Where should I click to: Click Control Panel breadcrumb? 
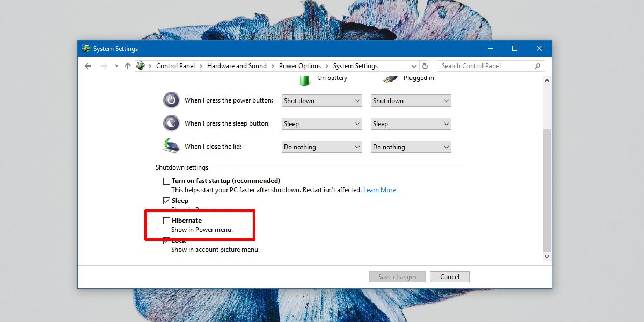tap(175, 66)
